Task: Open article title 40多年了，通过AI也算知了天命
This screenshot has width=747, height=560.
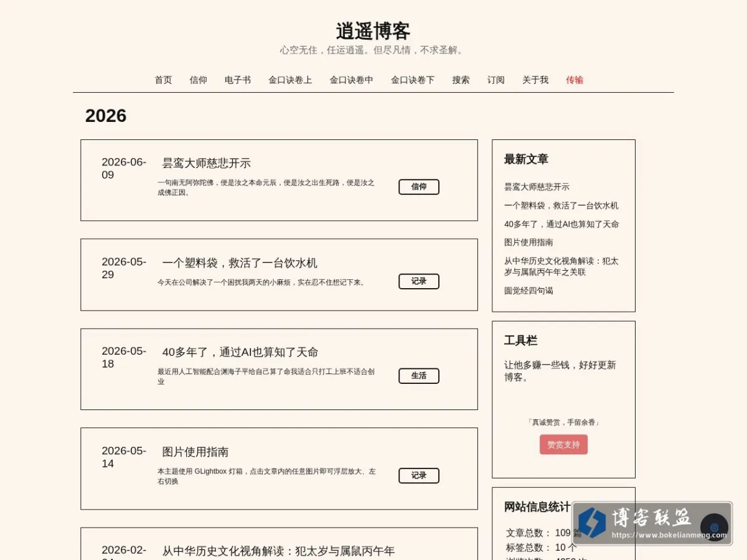Action: point(240,352)
